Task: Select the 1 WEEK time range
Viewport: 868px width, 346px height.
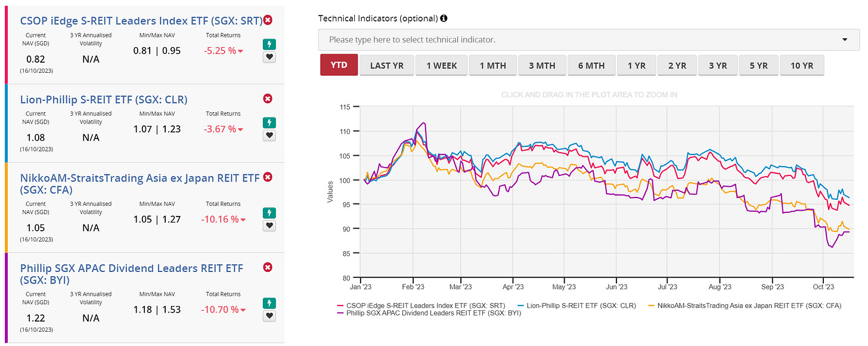Action: 441,66
